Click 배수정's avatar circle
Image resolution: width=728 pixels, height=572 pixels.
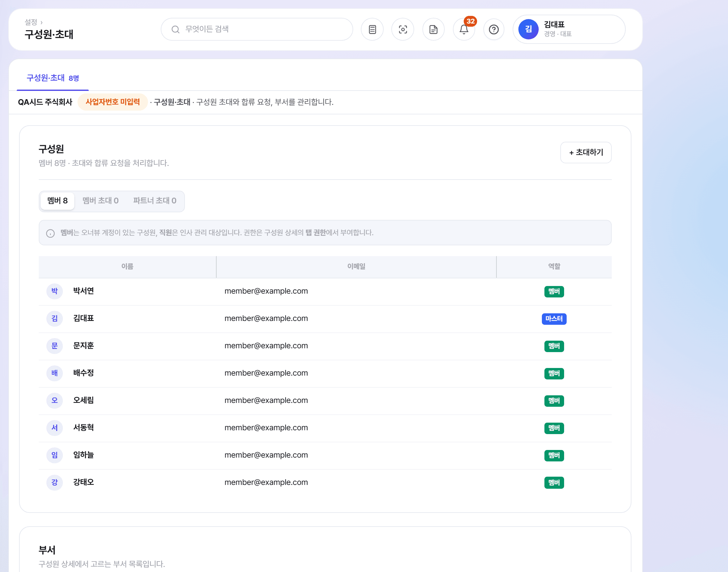tap(55, 373)
